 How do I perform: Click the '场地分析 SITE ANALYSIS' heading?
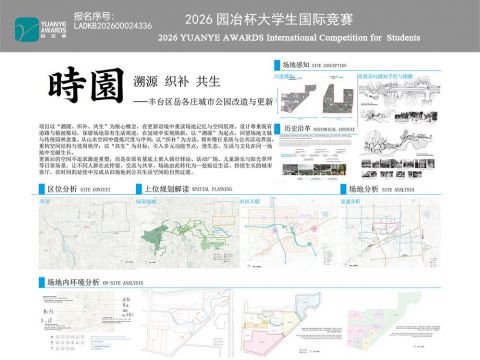coord(382,189)
